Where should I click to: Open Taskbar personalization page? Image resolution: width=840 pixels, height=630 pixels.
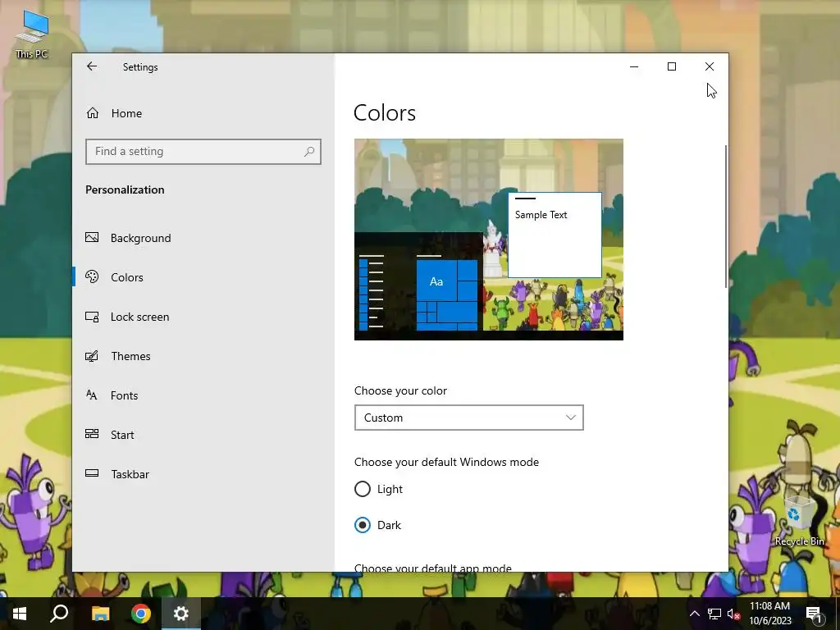pyautogui.click(x=203, y=474)
